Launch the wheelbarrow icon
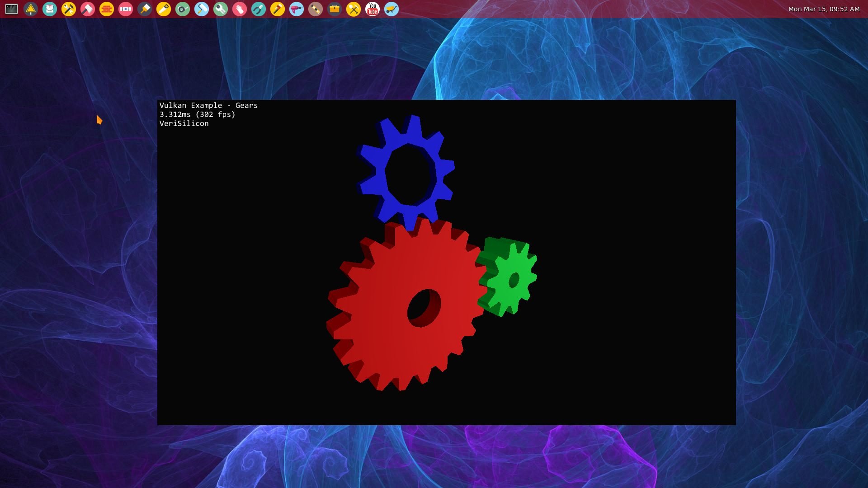Image resolution: width=868 pixels, height=488 pixels. click(x=392, y=9)
